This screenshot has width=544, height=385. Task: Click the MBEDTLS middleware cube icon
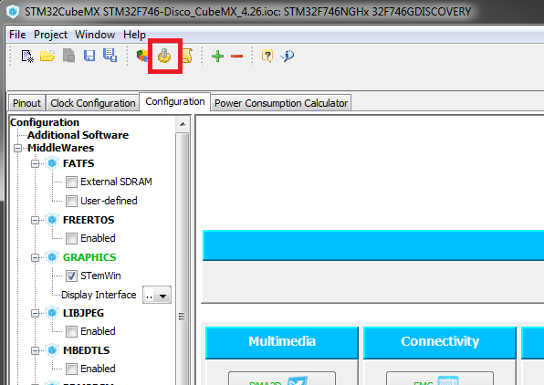[x=52, y=350]
